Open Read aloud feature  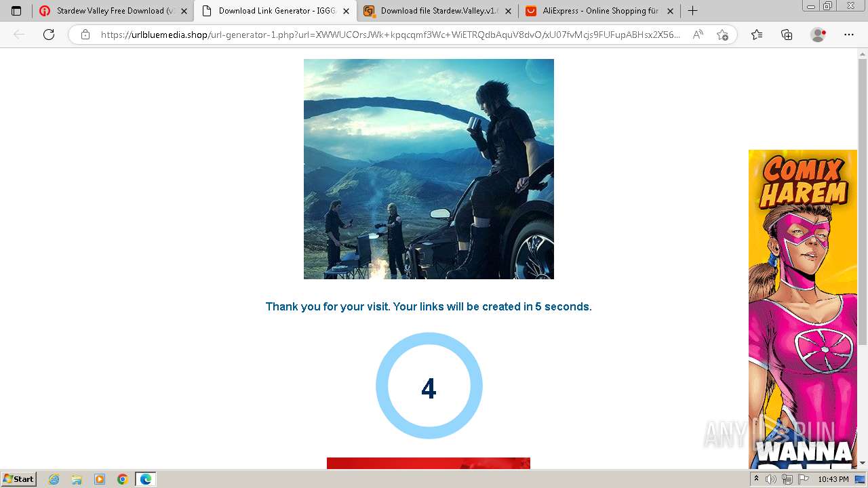[698, 35]
